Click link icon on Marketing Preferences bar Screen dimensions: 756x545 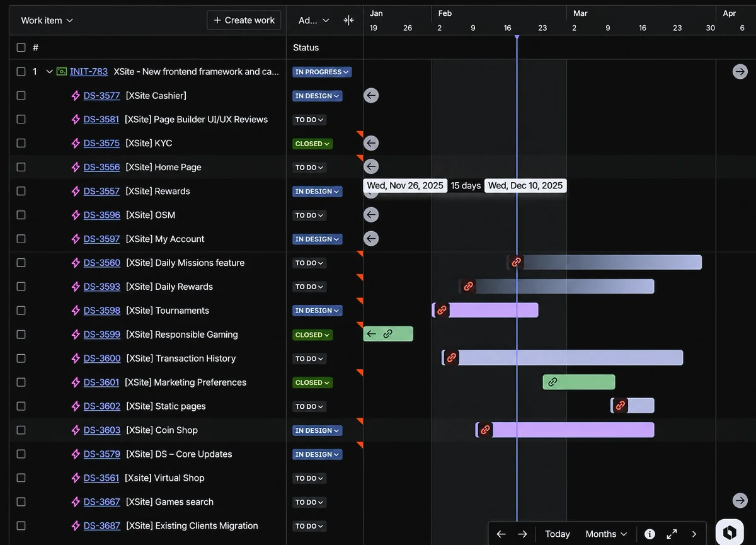click(553, 382)
